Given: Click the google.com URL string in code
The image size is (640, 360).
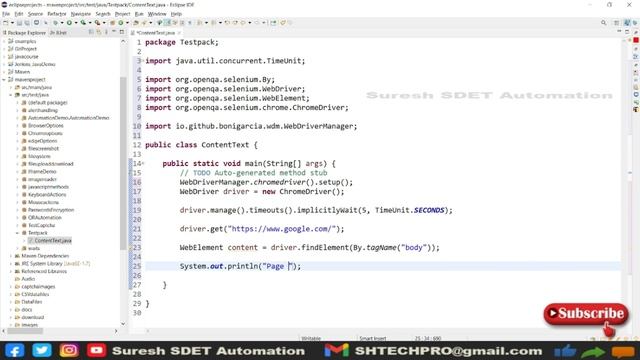Looking at the screenshot, I should click(283, 229).
